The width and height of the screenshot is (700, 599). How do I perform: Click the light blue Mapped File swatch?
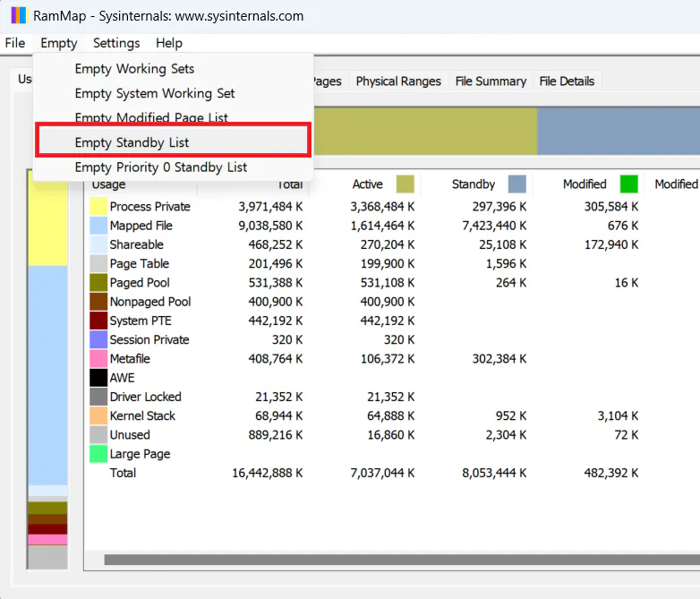click(x=98, y=226)
